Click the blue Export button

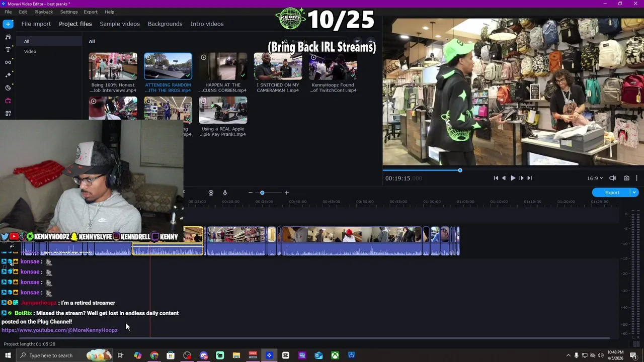[x=612, y=193]
